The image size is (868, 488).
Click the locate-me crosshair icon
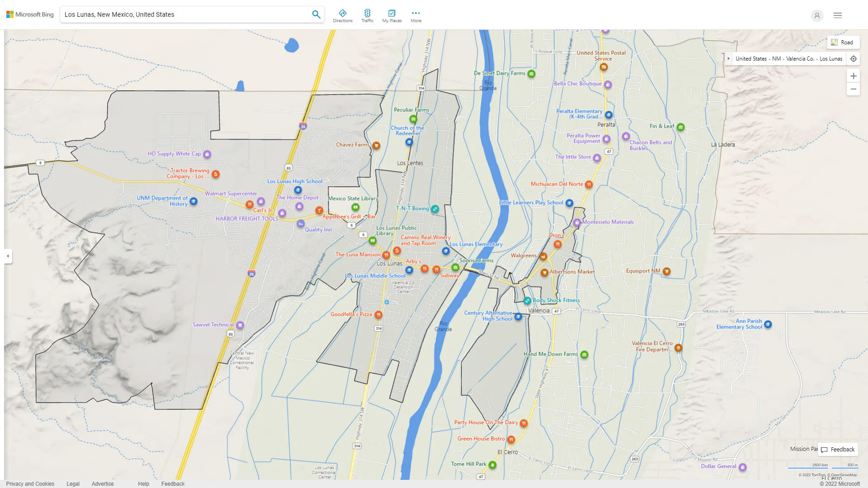[854, 58]
